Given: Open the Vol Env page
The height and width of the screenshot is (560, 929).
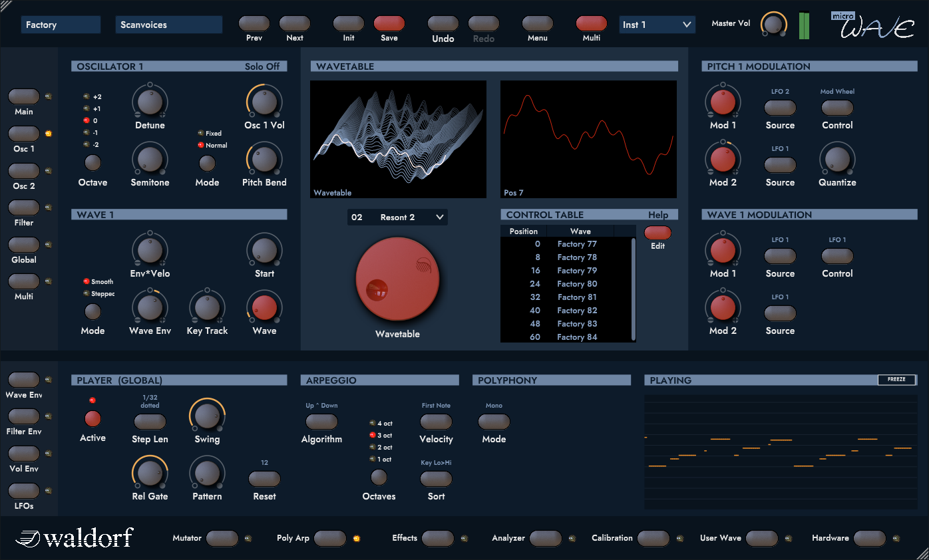Looking at the screenshot, I should click(x=24, y=454).
